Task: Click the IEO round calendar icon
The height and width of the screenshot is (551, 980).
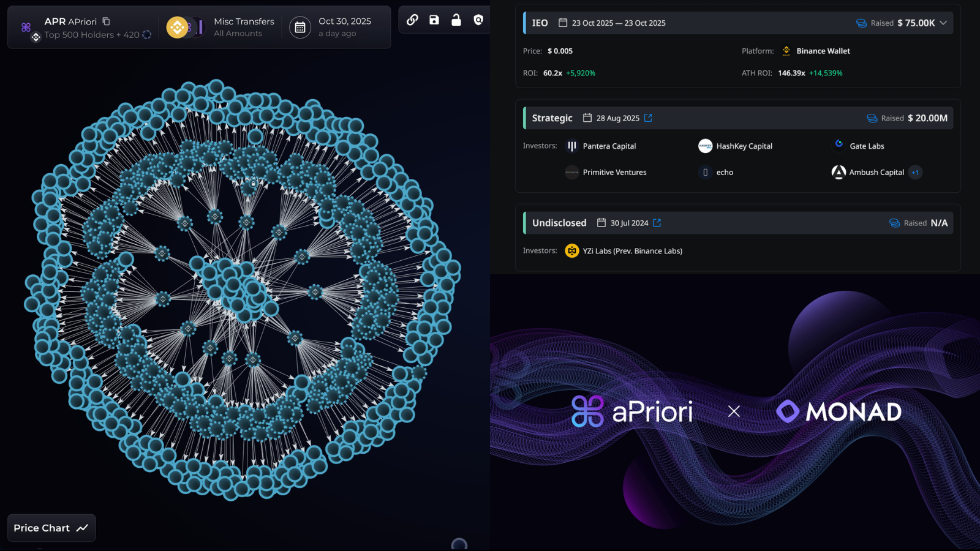Action: pos(563,23)
